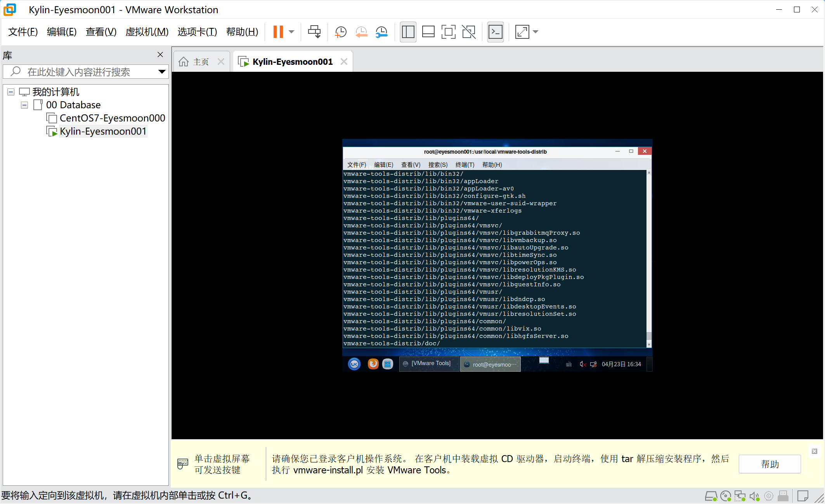Click the terminal scrollbar down arrow
Image resolution: width=825 pixels, height=504 pixels.
coord(649,345)
